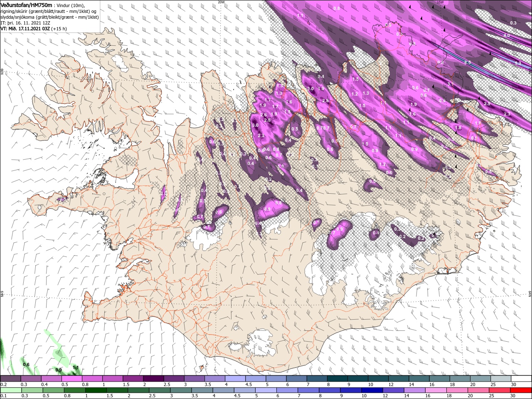The image size is (532, 399).
Task: Click the 20W longitude label at top
Action: coord(221,2)
